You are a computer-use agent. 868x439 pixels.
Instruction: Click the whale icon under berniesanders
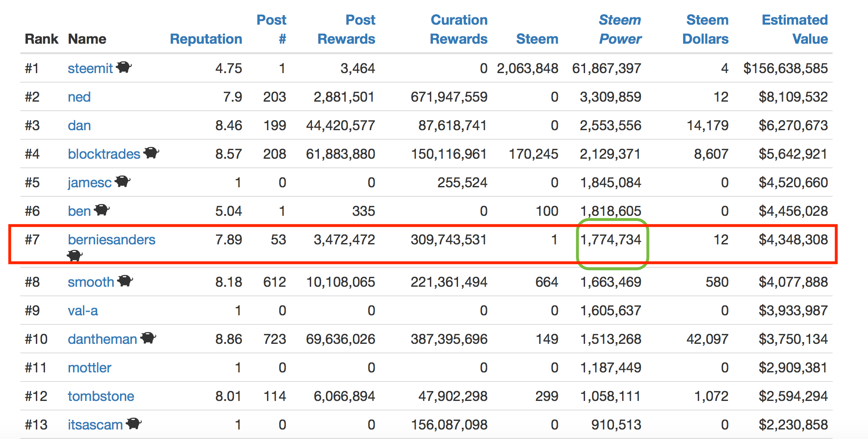point(75,256)
